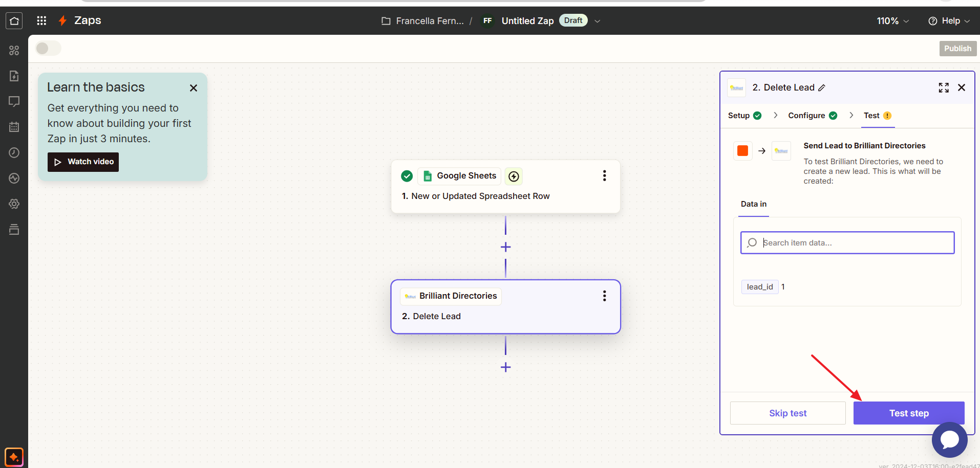Open the AI copilot icon at bottom left
The height and width of the screenshot is (468, 980).
[14, 457]
